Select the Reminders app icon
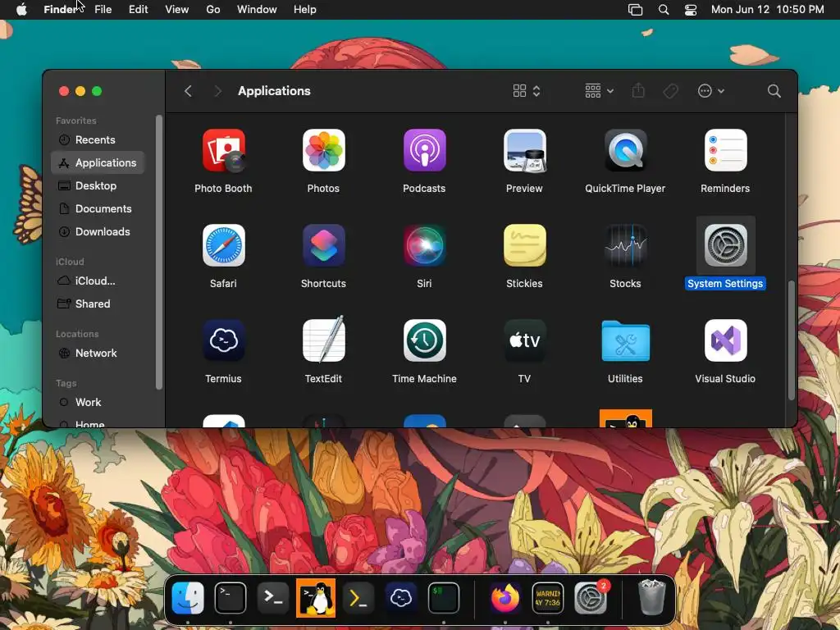 tap(725, 151)
